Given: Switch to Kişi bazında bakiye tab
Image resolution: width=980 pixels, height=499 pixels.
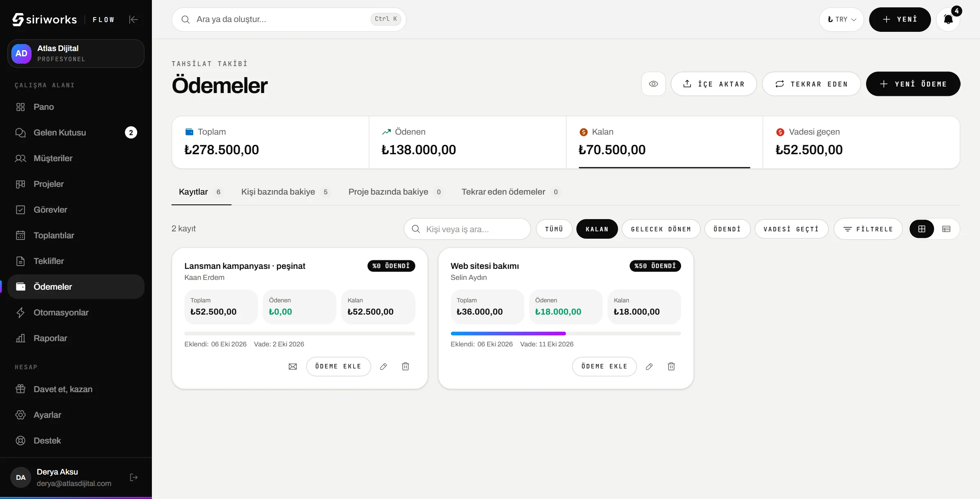Looking at the screenshot, I should coord(285,192).
